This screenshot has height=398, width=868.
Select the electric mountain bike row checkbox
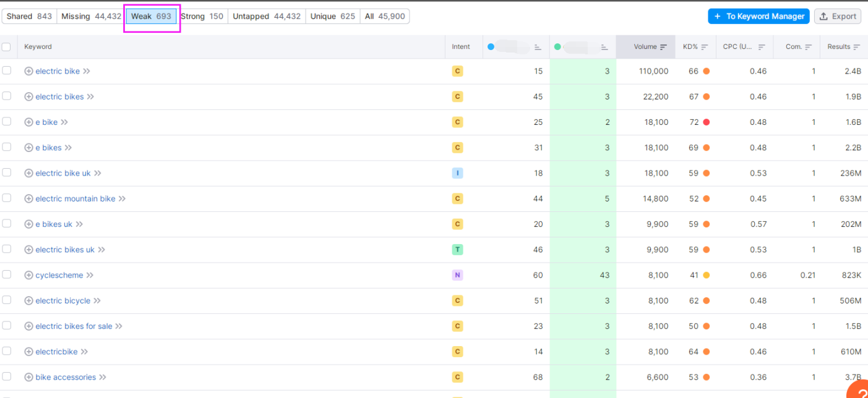point(7,198)
